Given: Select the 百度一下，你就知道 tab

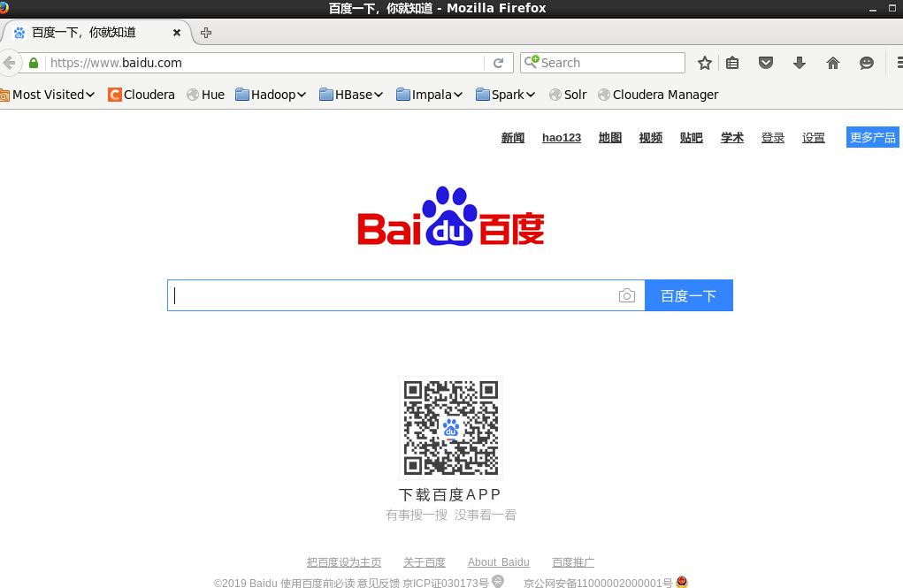Looking at the screenshot, I should (x=95, y=33).
